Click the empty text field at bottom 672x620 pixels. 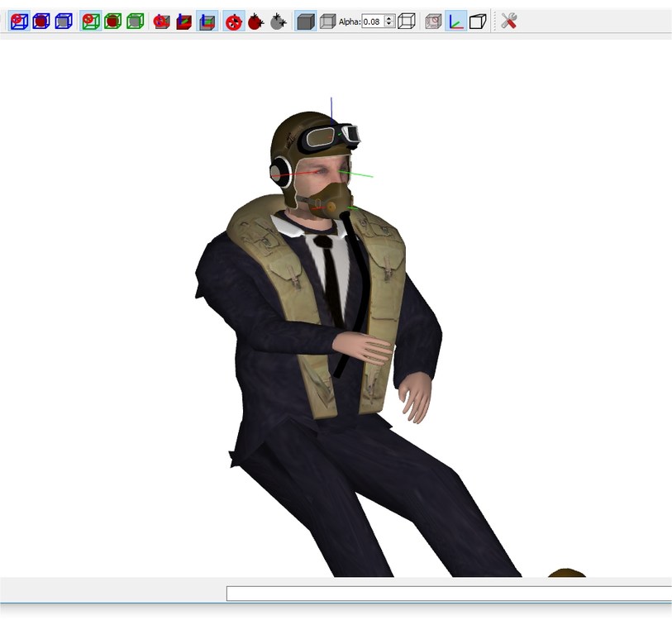449,594
